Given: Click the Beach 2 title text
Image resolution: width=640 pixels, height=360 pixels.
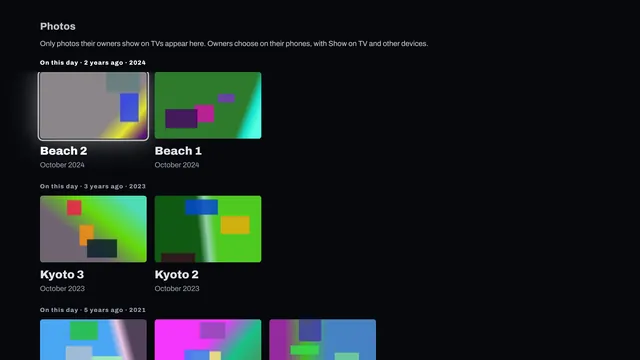Looking at the screenshot, I should tap(64, 151).
